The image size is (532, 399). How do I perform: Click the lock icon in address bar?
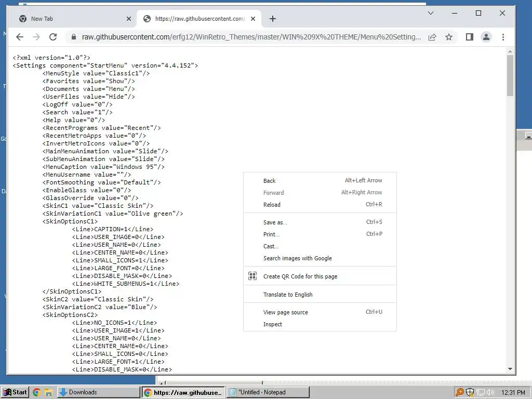(74, 37)
